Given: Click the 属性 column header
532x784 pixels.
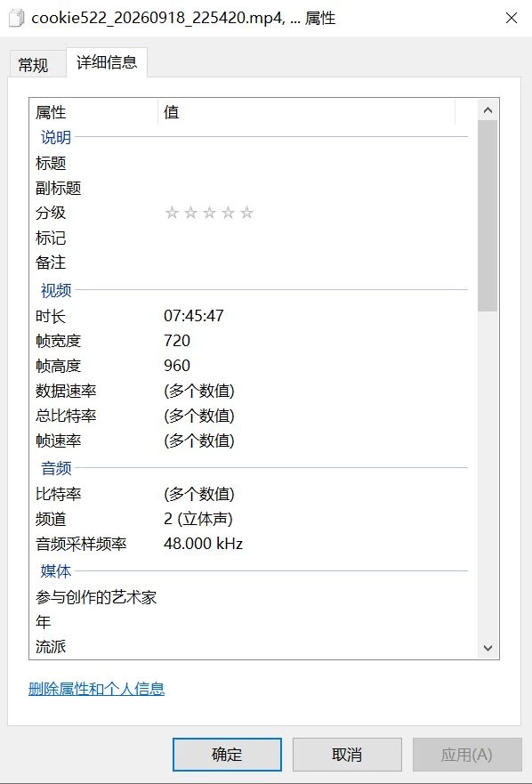Looking at the screenshot, I should (x=93, y=112).
